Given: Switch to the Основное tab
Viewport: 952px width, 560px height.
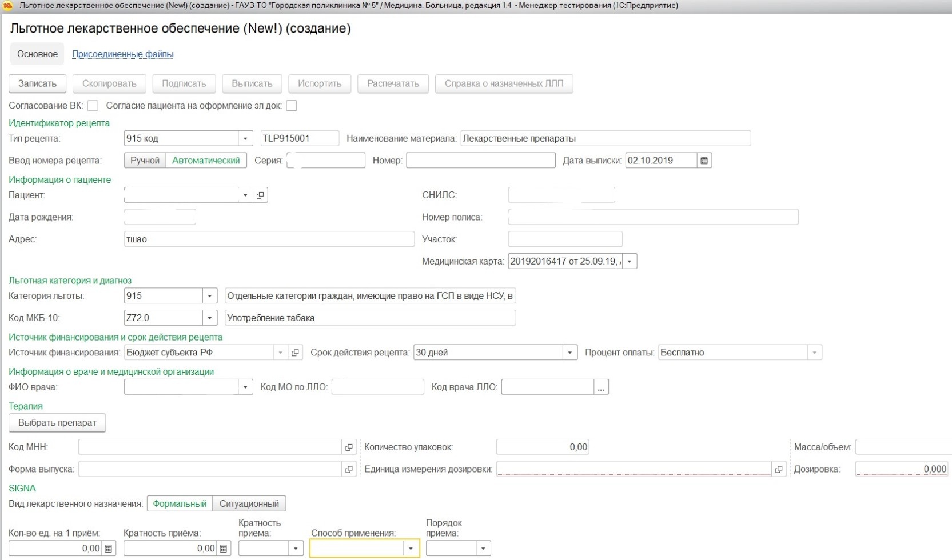Looking at the screenshot, I should click(x=37, y=54).
